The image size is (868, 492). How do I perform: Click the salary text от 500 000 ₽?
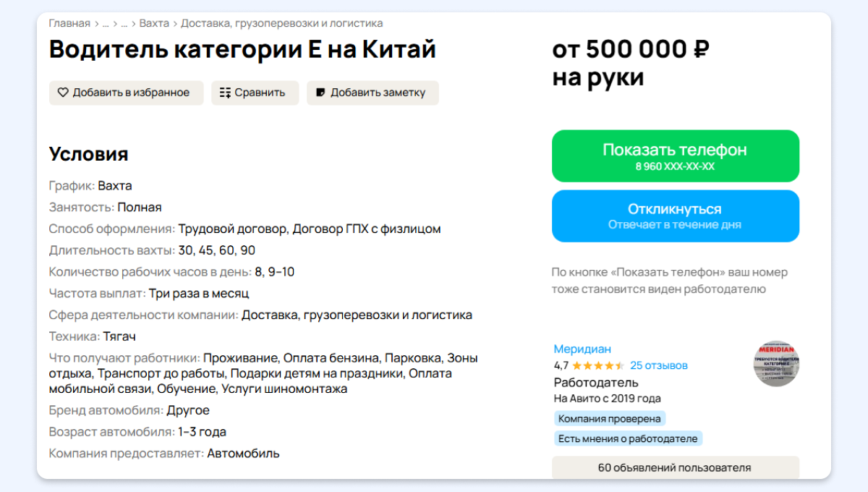(x=630, y=50)
